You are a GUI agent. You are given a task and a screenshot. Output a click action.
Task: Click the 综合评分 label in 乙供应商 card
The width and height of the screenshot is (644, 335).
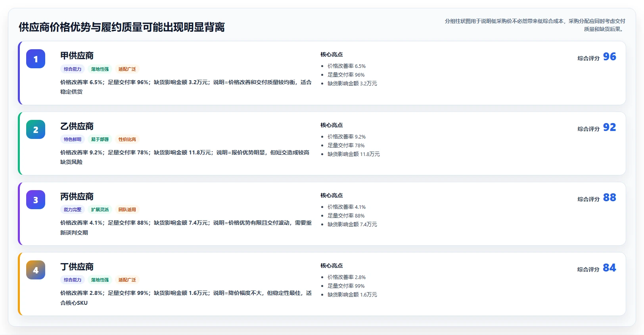(588, 129)
